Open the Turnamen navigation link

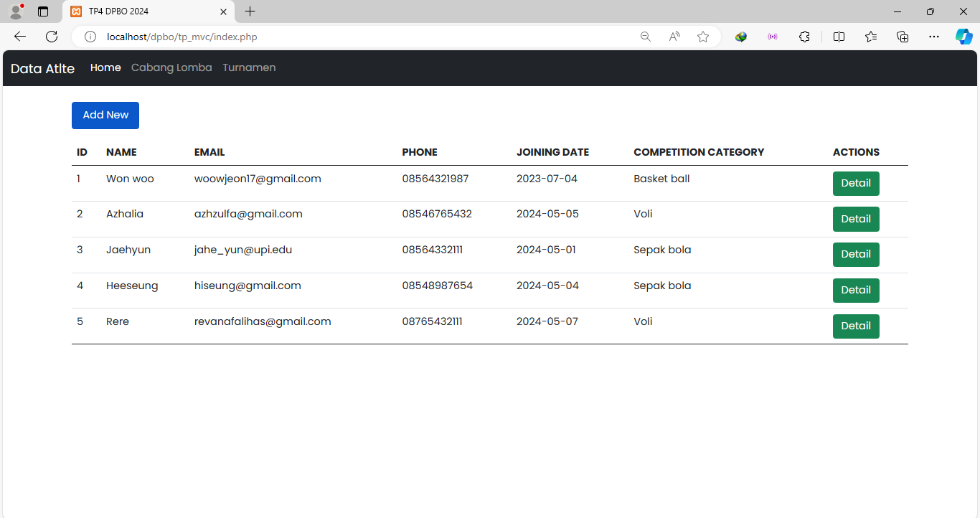tap(249, 67)
